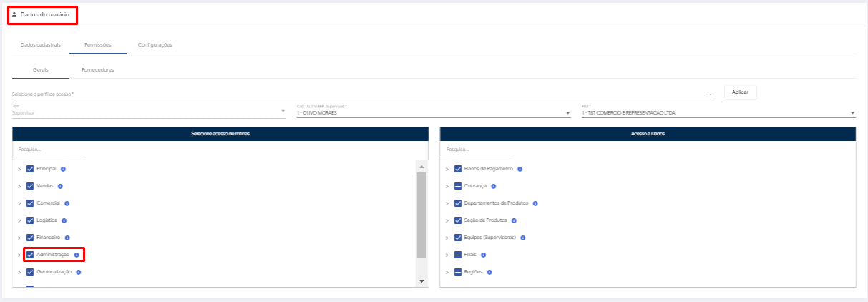Click info icon next to Logística
Image resolution: width=868 pixels, height=302 pixels.
[64, 220]
